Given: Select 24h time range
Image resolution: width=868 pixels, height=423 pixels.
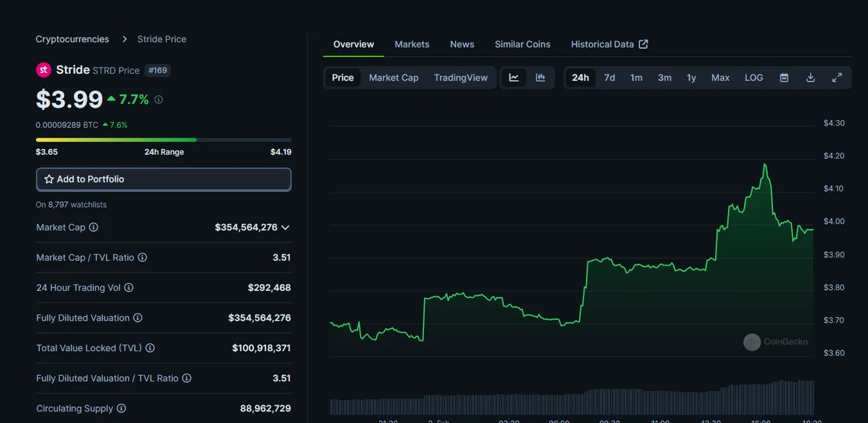Looking at the screenshot, I should 580,78.
